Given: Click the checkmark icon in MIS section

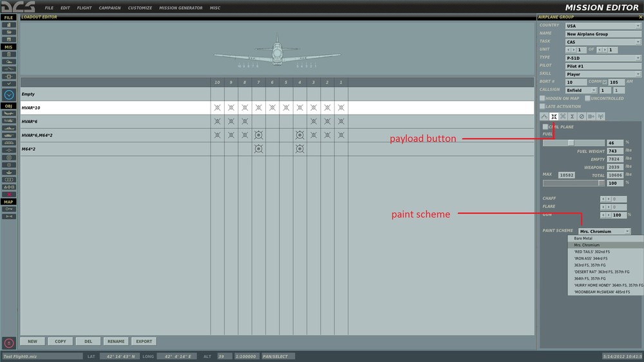Looking at the screenshot, I should coord(8,83).
